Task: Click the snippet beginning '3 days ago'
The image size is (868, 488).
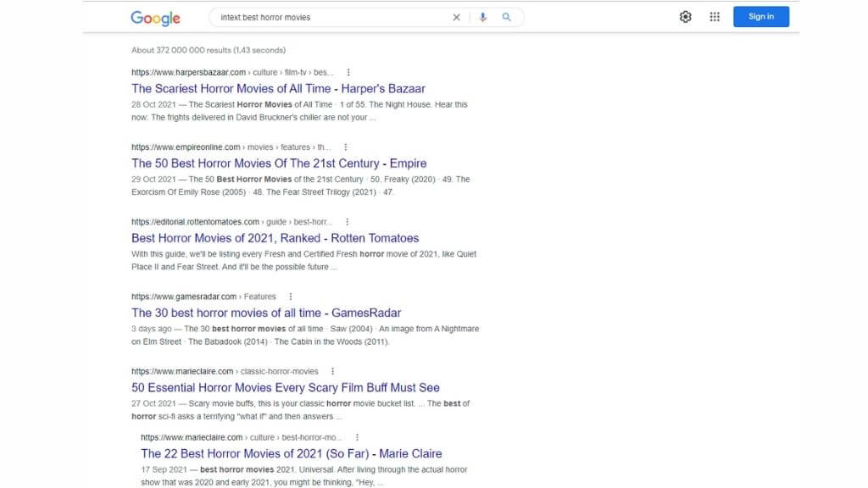Action: tap(305, 335)
